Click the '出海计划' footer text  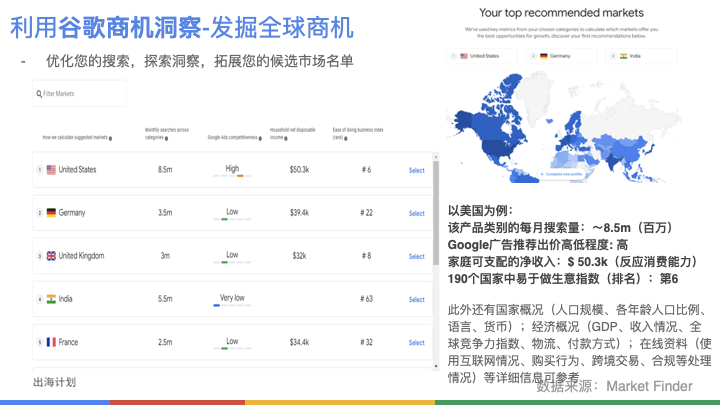point(55,382)
